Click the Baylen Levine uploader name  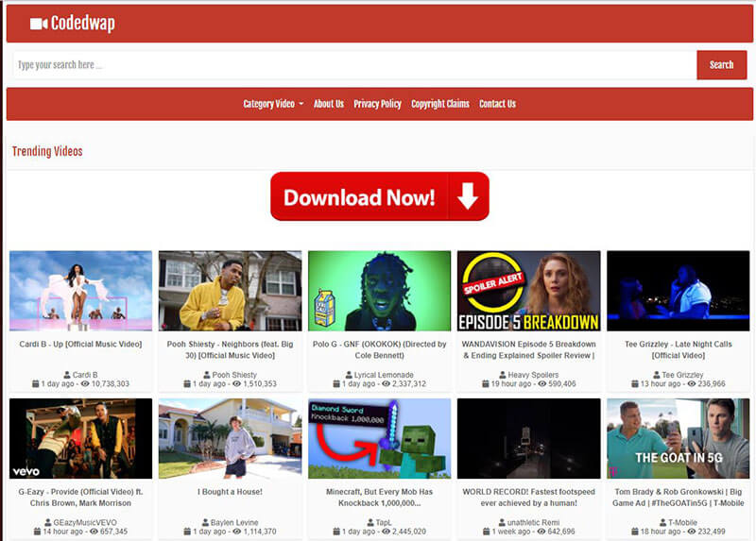pyautogui.click(x=234, y=523)
